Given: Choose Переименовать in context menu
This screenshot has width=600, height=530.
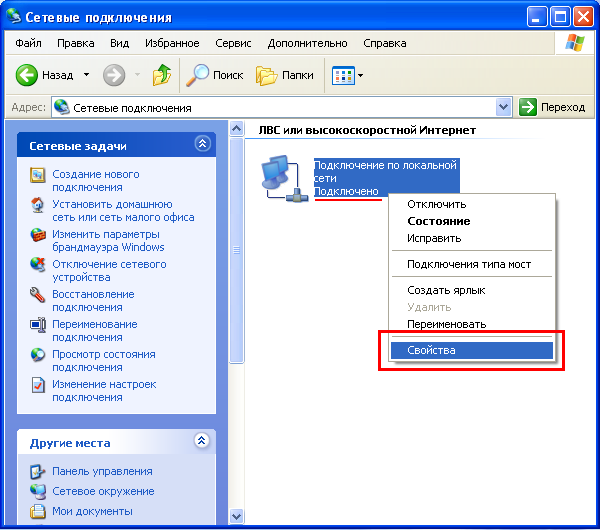Looking at the screenshot, I should 472,324.
